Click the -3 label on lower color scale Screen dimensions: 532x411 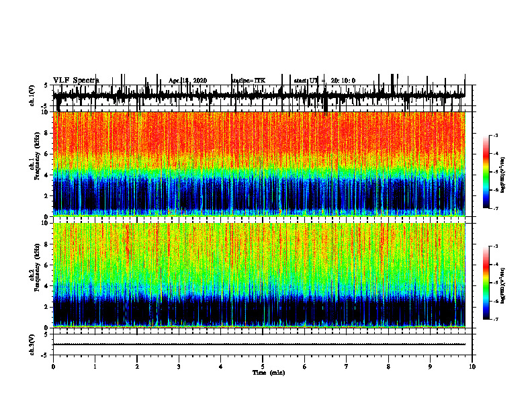tap(496, 246)
